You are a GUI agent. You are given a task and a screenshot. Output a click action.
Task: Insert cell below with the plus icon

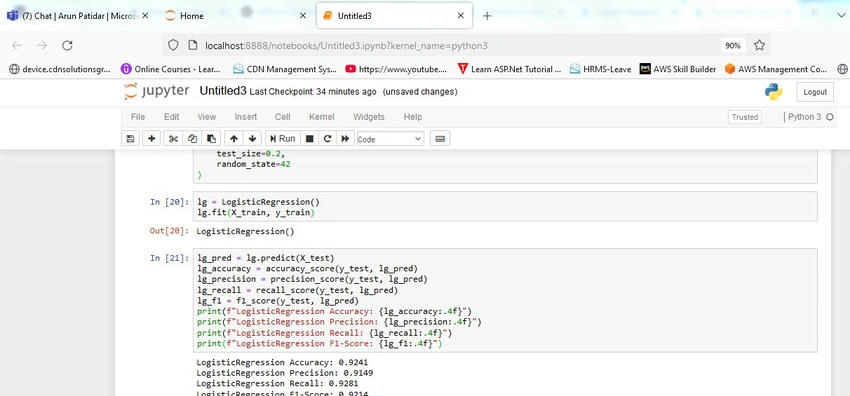(x=151, y=139)
